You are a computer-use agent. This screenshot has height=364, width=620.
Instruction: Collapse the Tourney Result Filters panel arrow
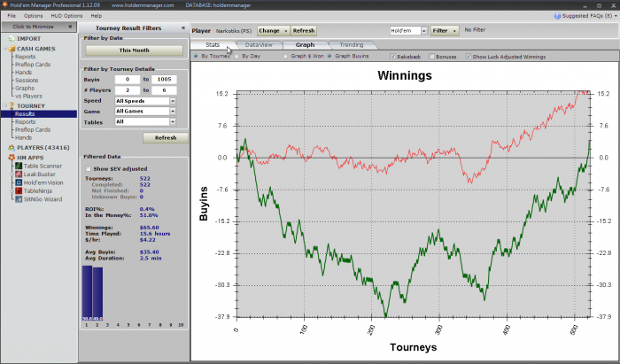183,28
